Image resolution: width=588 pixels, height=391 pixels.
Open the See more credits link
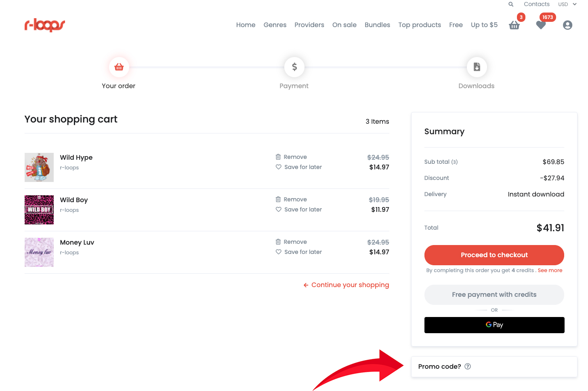(550, 270)
